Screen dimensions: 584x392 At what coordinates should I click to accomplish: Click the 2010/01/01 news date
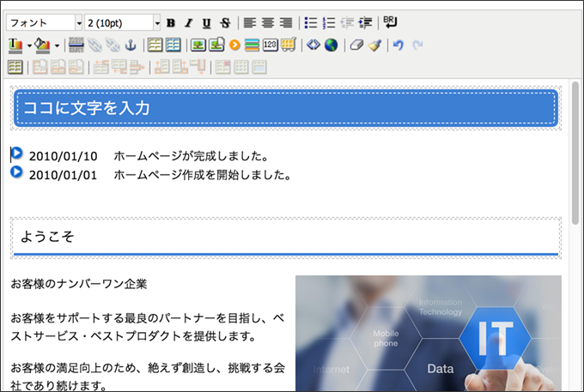point(64,175)
